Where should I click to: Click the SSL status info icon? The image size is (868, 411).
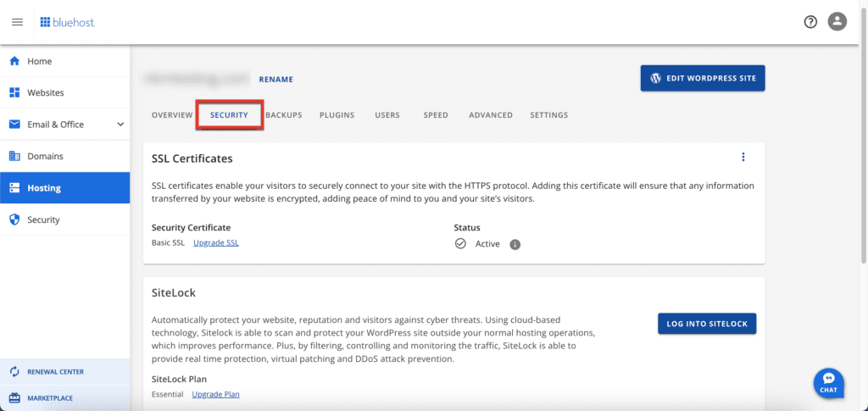tap(515, 244)
